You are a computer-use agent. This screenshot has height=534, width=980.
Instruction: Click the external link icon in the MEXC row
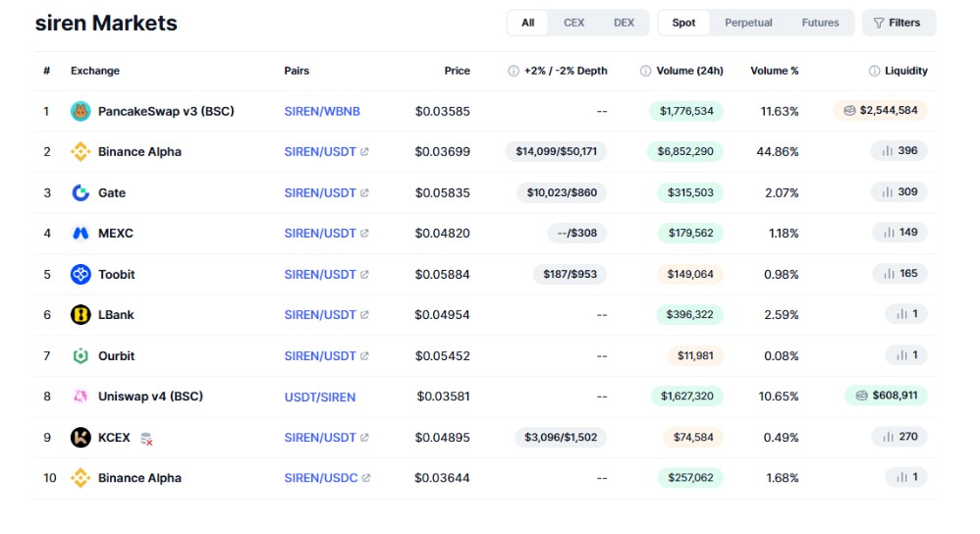pyautogui.click(x=364, y=233)
